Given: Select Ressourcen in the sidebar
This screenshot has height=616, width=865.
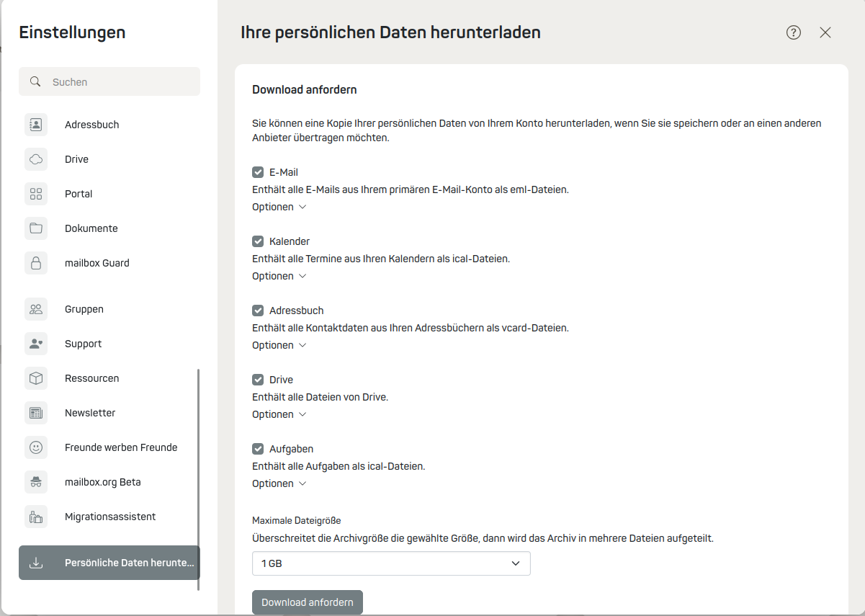Looking at the screenshot, I should point(108,378).
